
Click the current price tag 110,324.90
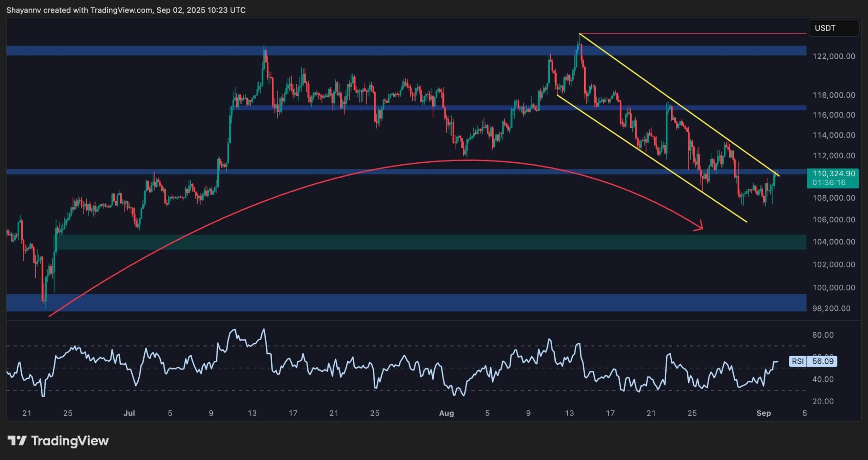coord(833,174)
